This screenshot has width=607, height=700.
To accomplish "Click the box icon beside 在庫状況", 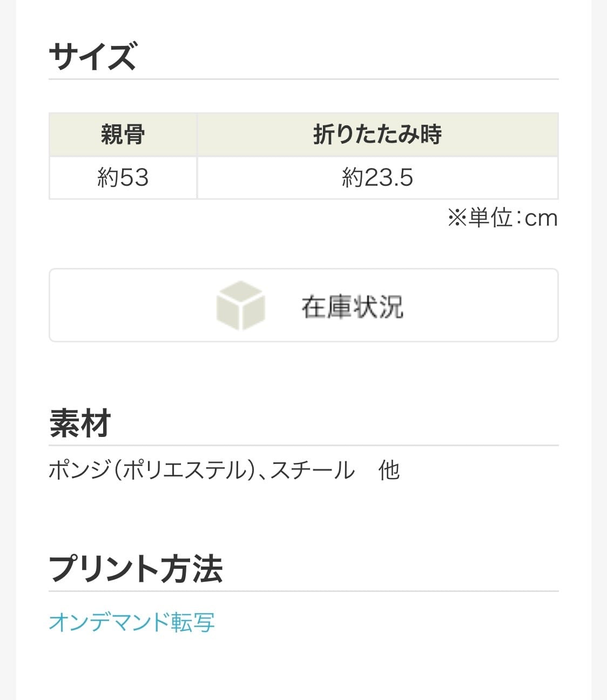I will coord(240,305).
